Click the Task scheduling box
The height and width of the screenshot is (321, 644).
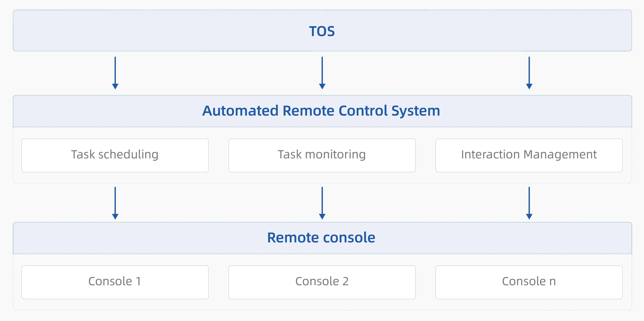(115, 155)
